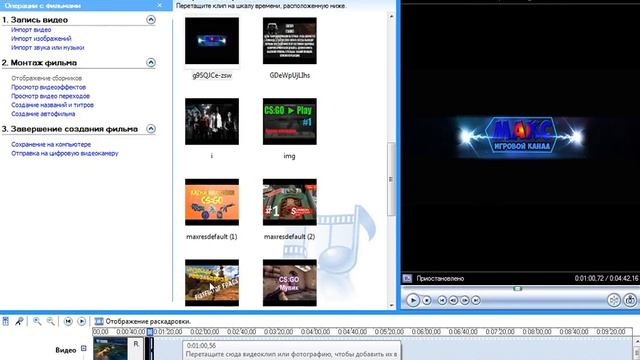
Task: Click the "Импорт видео" link
Action: pyautogui.click(x=31, y=29)
